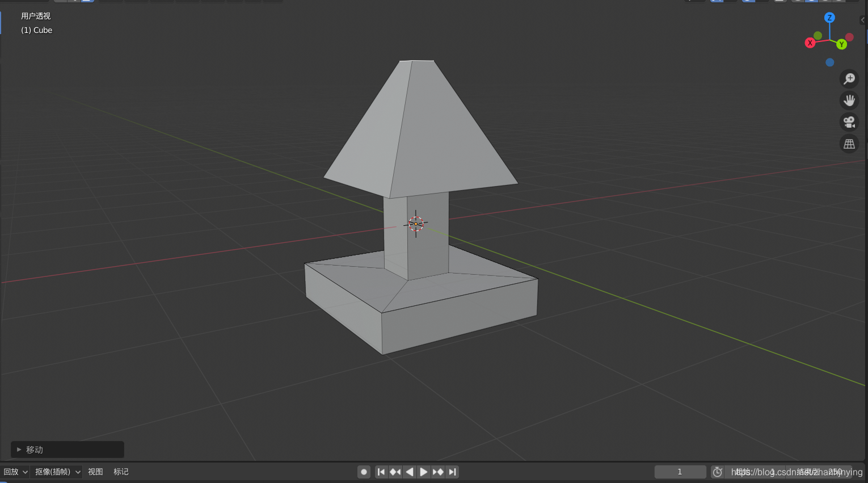Screen dimensions: 868x483
Task: Toggle the auto keying record button
Action: (364, 472)
